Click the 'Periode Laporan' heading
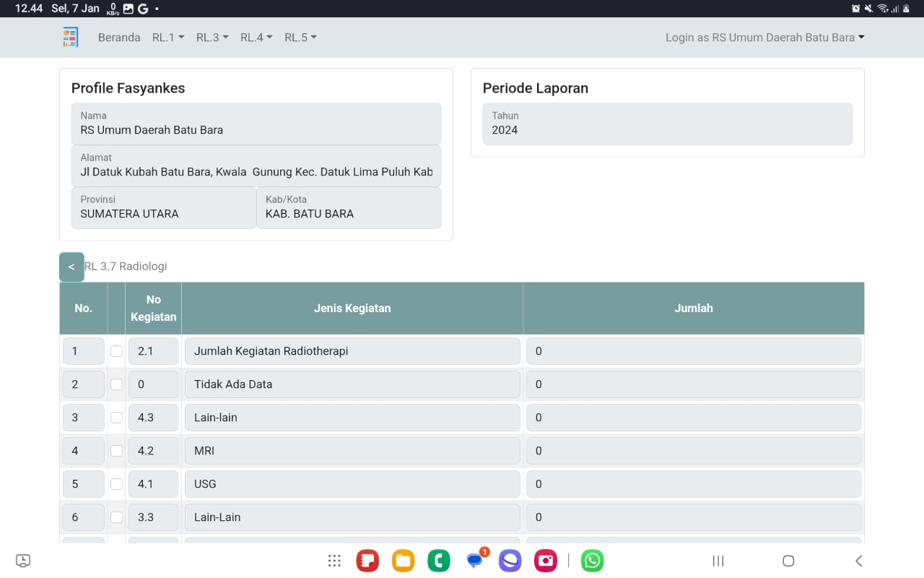This screenshot has width=924, height=578. 536,88
